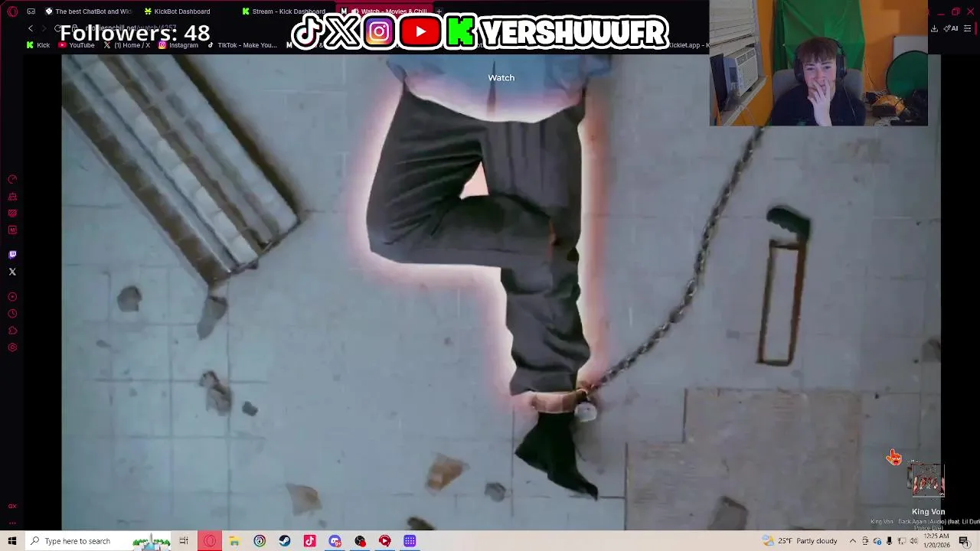Switch to The best ChatBot tab
Screen dimensions: 980x551
[x=88, y=11]
